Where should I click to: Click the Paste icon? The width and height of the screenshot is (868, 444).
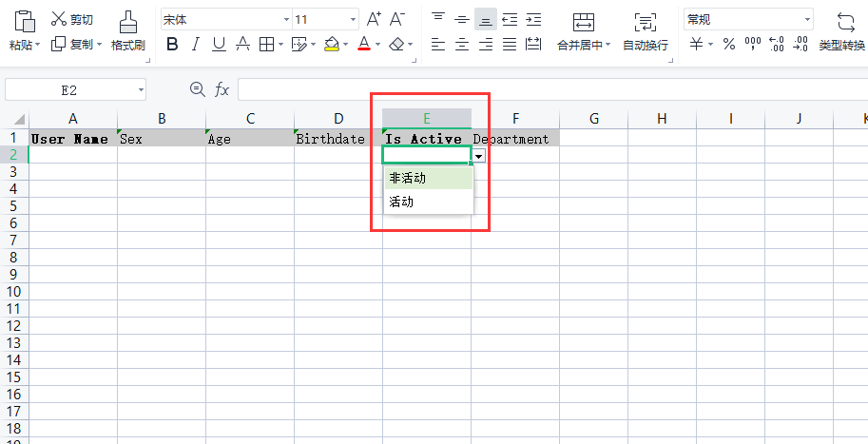pyautogui.click(x=25, y=21)
